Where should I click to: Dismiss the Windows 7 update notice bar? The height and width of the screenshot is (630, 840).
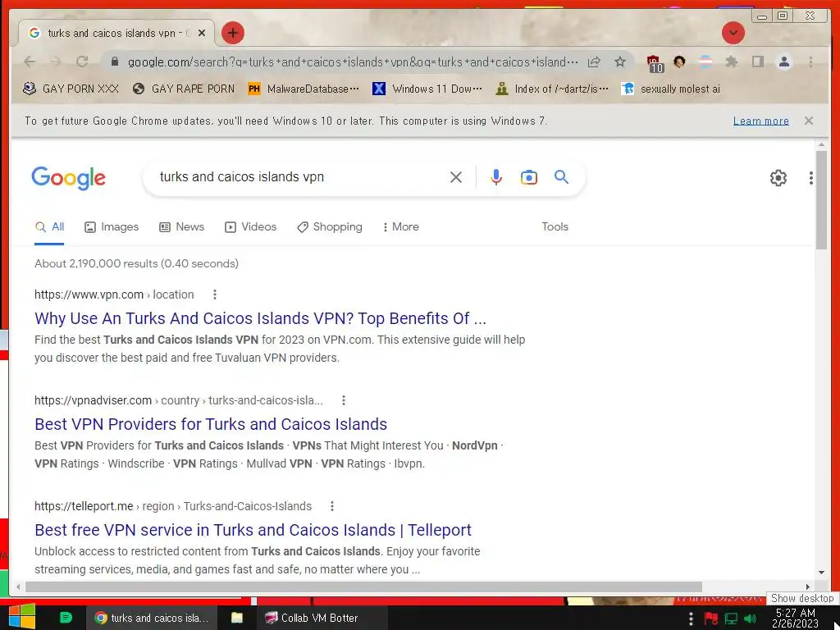(x=808, y=121)
